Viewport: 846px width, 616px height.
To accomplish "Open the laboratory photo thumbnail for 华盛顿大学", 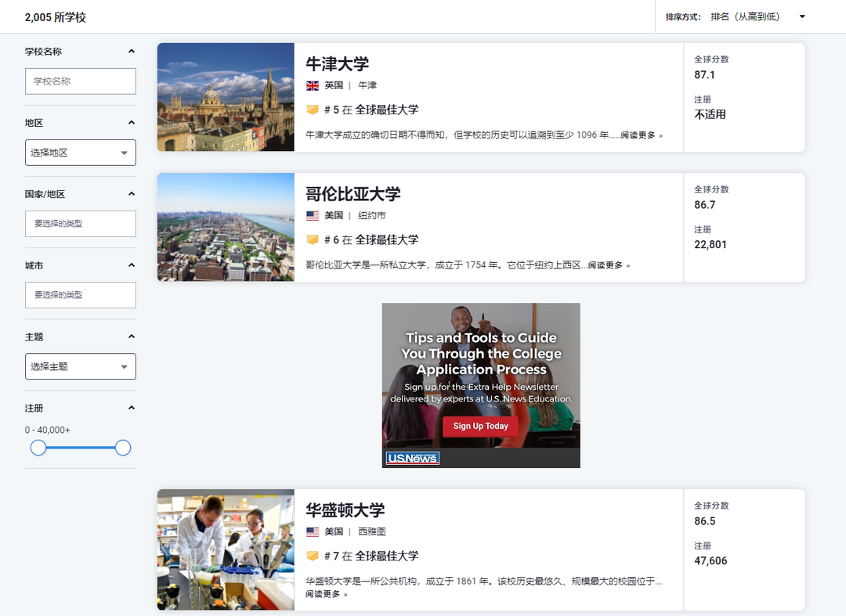I will [x=226, y=549].
